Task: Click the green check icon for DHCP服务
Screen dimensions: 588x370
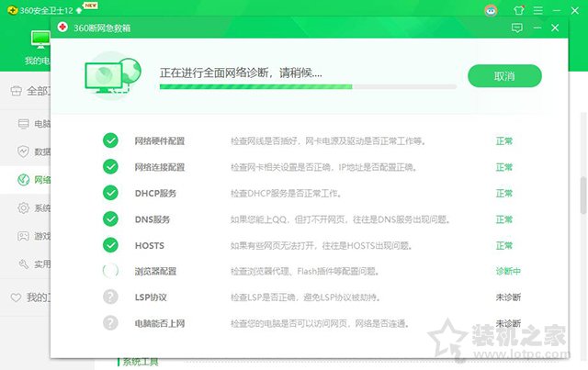Action: (110, 193)
